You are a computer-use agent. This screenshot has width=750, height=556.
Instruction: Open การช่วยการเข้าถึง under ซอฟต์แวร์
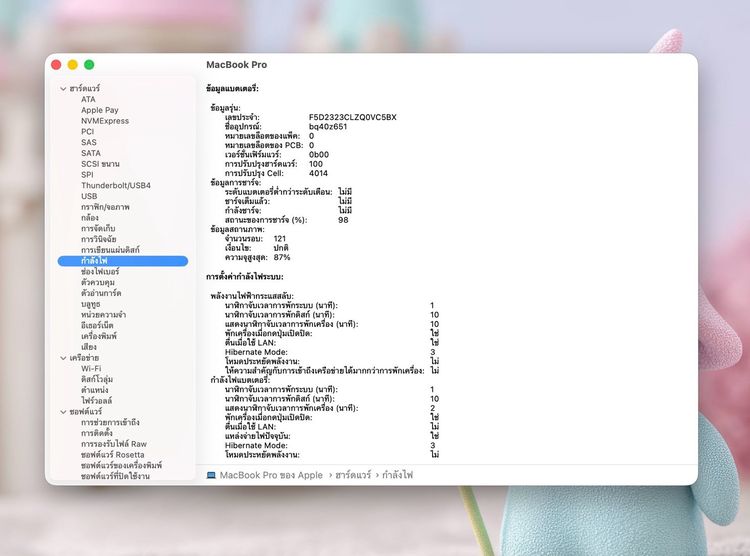(x=110, y=422)
